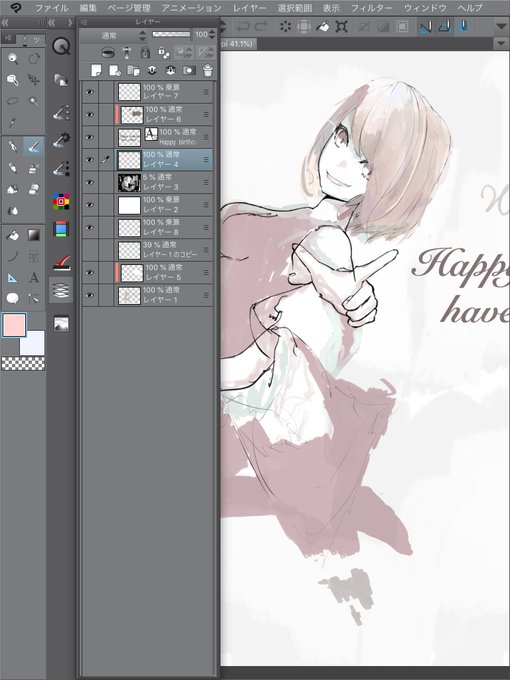
Task: Select the Airbrush spray tool
Action: click(x=34, y=168)
